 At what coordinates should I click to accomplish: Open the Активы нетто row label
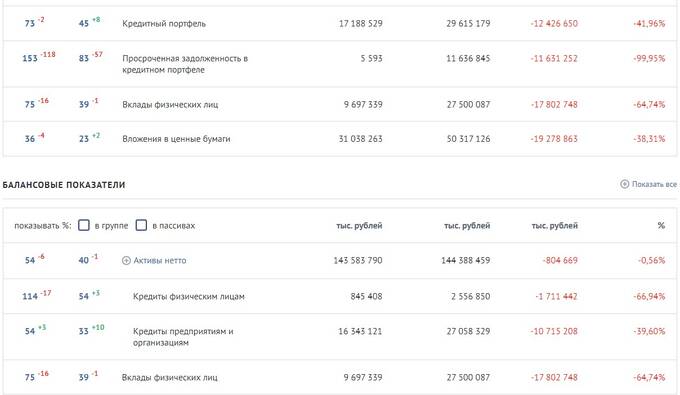[x=160, y=261]
